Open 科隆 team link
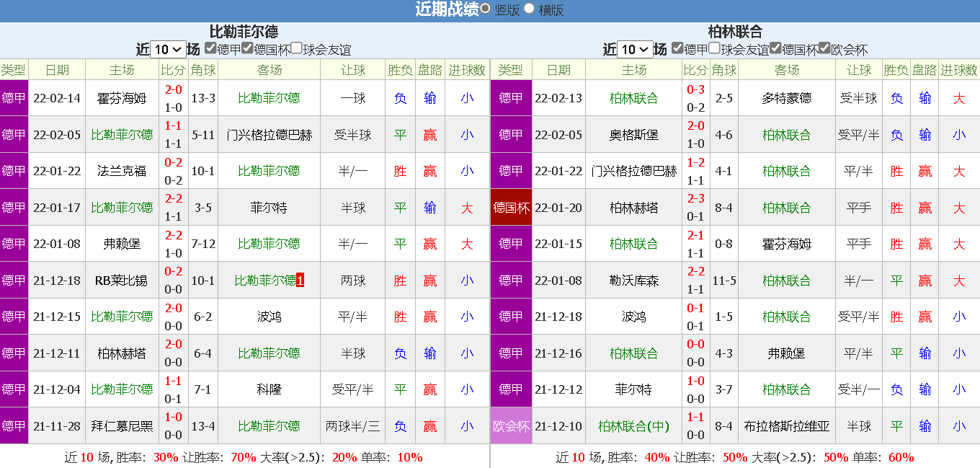The width and height of the screenshot is (980, 468). (269, 389)
